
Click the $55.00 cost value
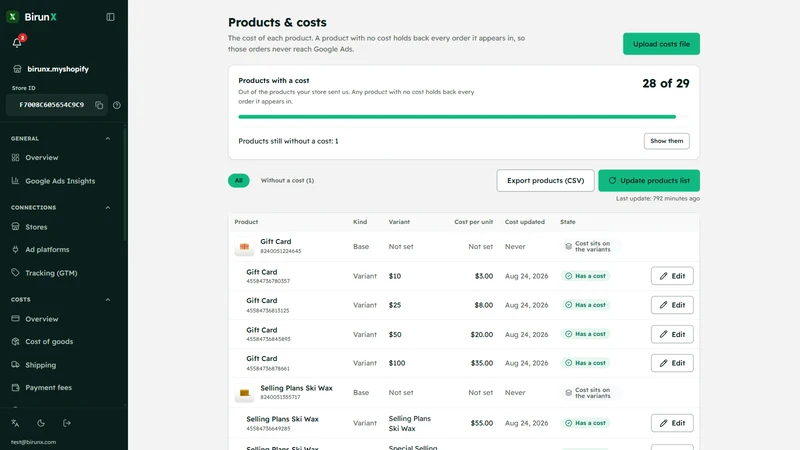coord(482,423)
